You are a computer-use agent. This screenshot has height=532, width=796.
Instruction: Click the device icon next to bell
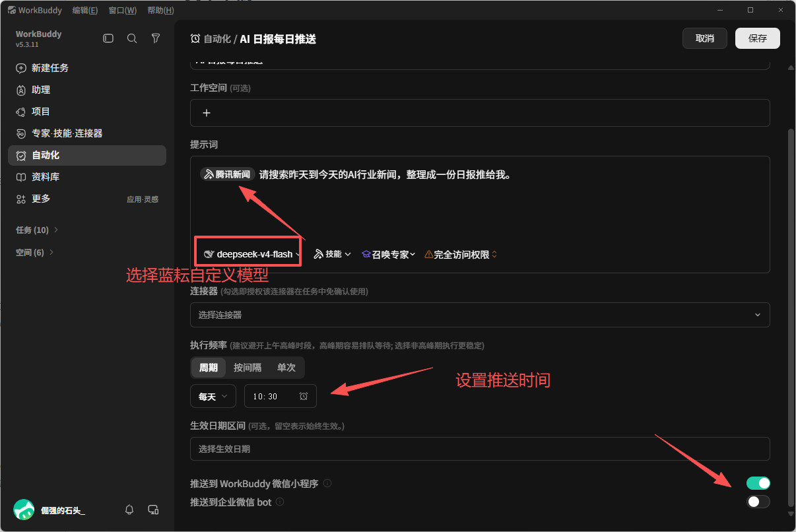point(153,510)
